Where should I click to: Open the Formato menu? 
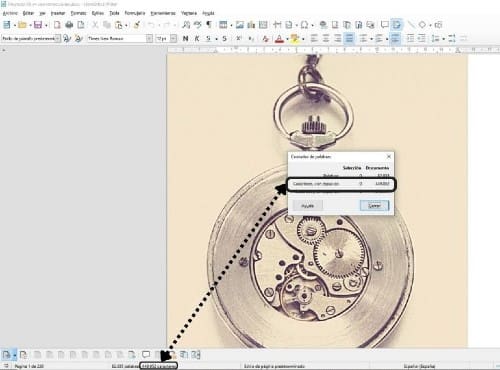pos(78,13)
